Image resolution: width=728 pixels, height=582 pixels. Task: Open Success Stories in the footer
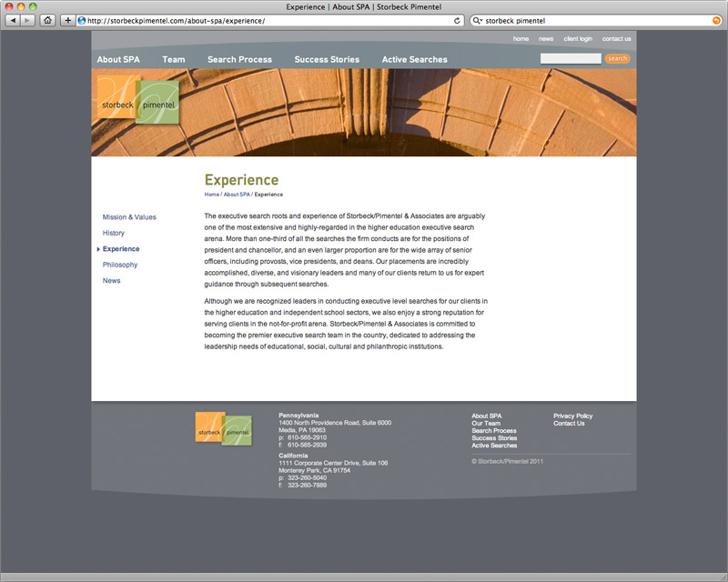494,438
